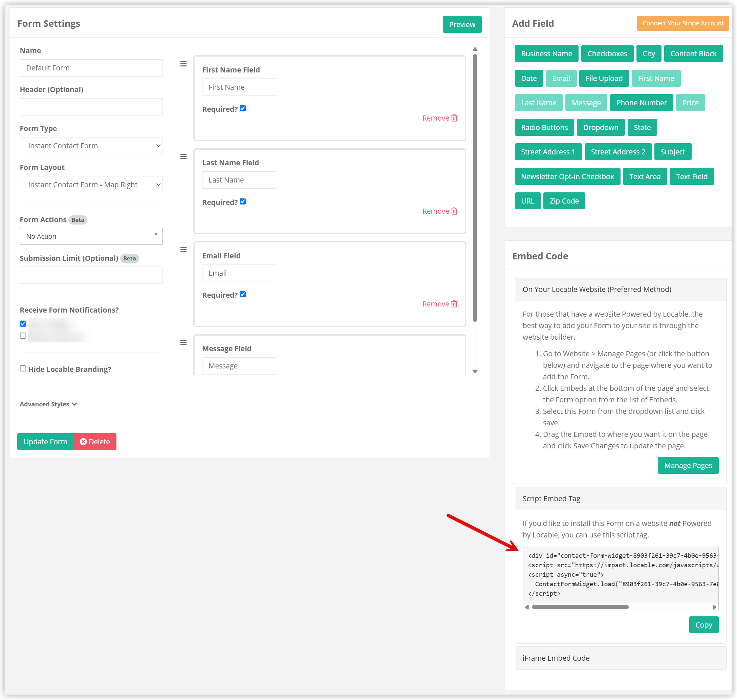The height and width of the screenshot is (700, 737).
Task: Add Street Address 2 field
Action: 618,152
